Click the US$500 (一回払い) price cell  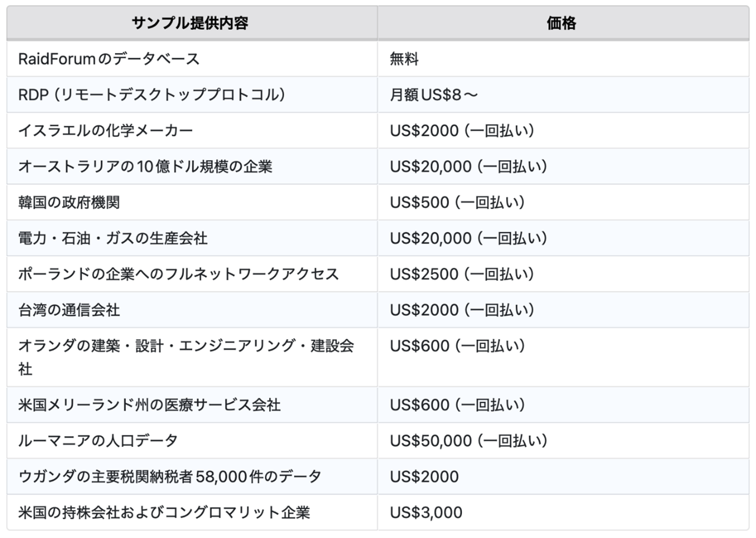(457, 202)
